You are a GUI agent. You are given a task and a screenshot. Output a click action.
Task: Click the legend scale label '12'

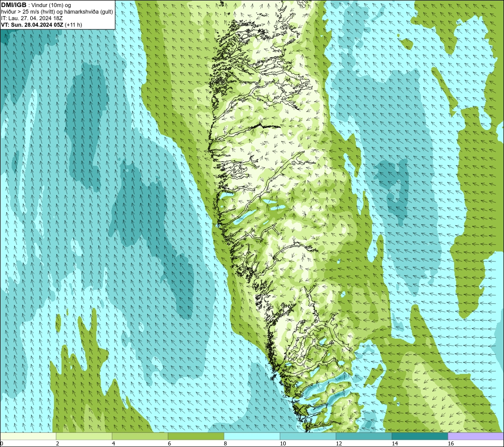click(339, 443)
